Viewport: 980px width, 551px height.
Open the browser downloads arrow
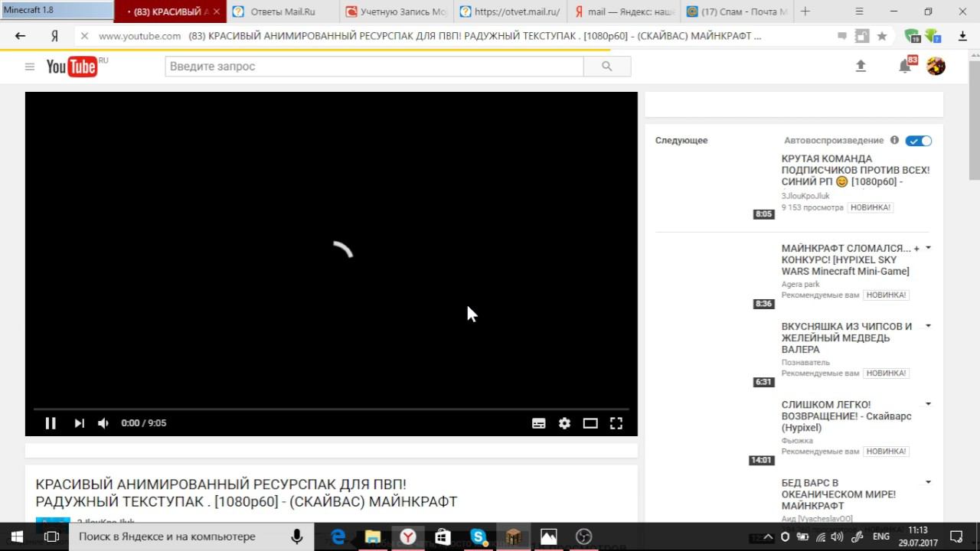[962, 36]
